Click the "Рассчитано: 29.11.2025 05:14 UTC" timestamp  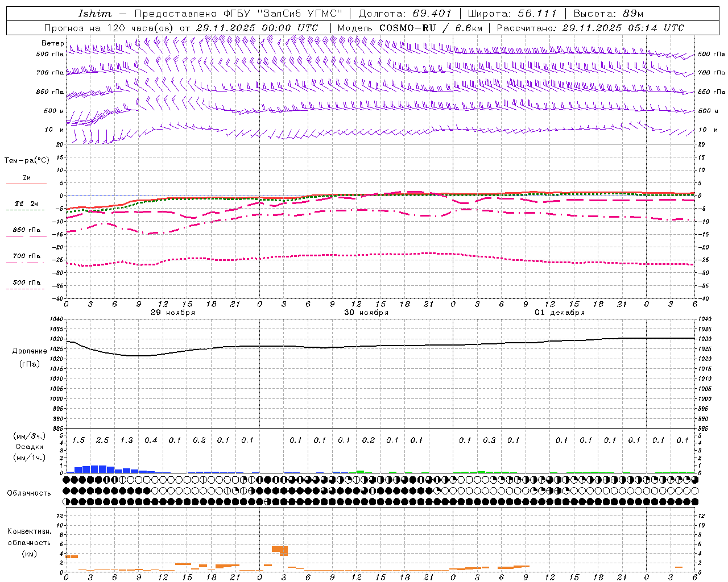pos(590,28)
